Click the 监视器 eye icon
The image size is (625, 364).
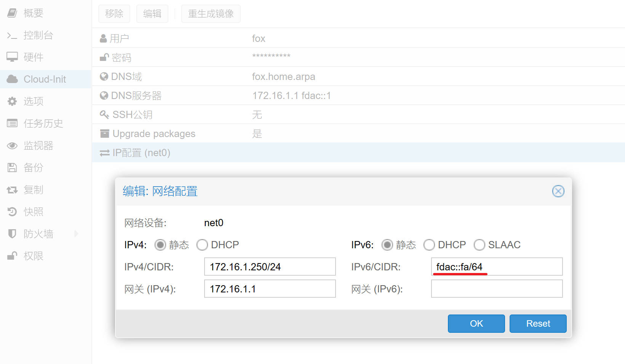click(x=12, y=145)
